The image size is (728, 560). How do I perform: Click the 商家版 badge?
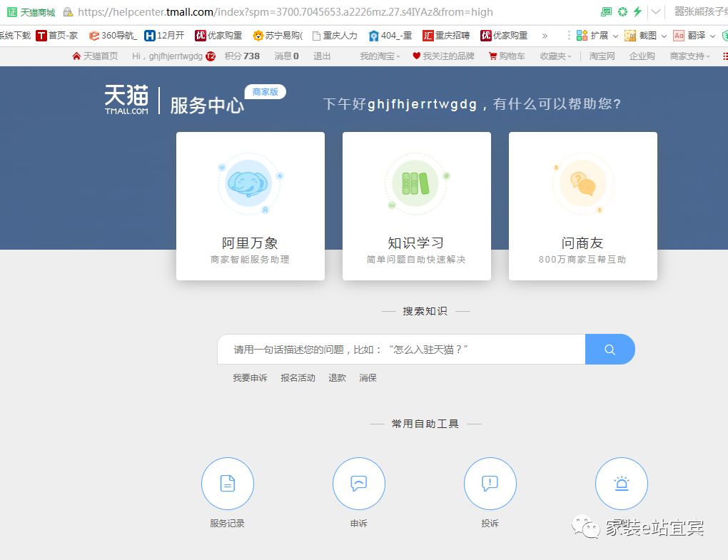(x=265, y=92)
